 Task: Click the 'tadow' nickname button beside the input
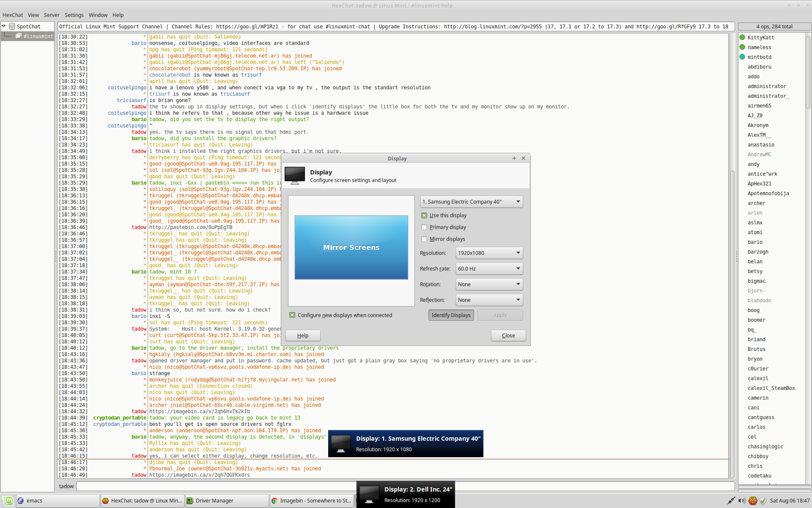tap(66, 486)
